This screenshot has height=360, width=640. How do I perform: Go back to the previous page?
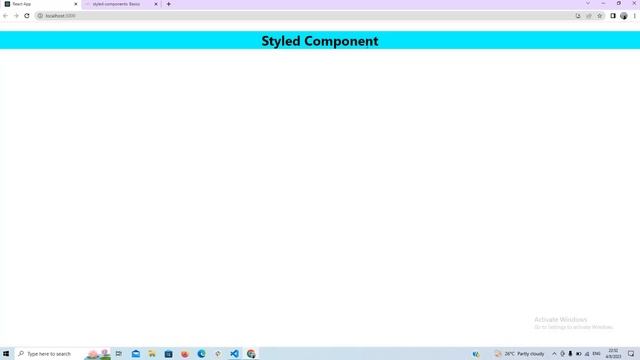(x=5, y=16)
